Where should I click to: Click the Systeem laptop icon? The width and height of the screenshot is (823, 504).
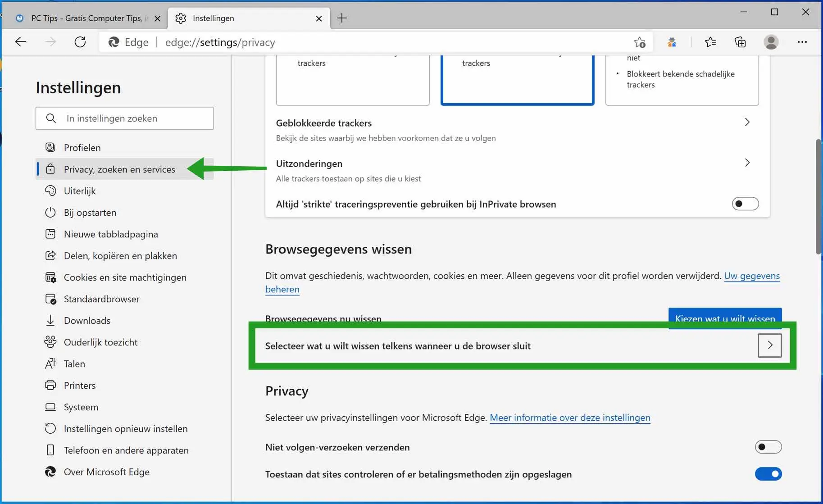click(50, 407)
